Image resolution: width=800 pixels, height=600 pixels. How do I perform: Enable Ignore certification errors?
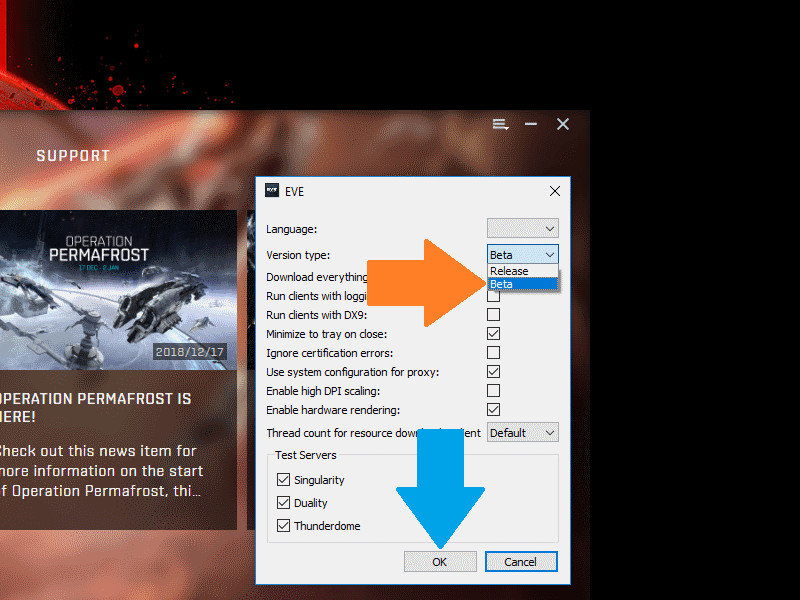click(493, 353)
